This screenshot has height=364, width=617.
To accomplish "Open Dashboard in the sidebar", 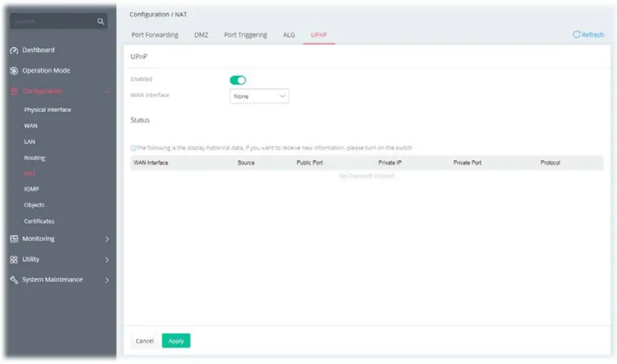I will (x=38, y=50).
